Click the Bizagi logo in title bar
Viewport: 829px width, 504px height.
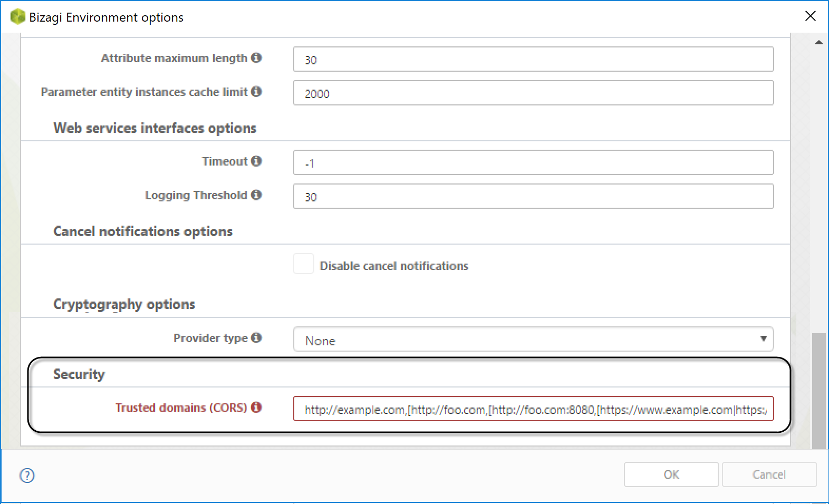click(17, 17)
